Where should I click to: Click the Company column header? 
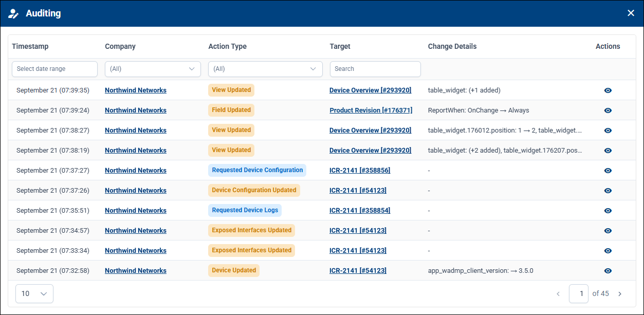(x=120, y=46)
